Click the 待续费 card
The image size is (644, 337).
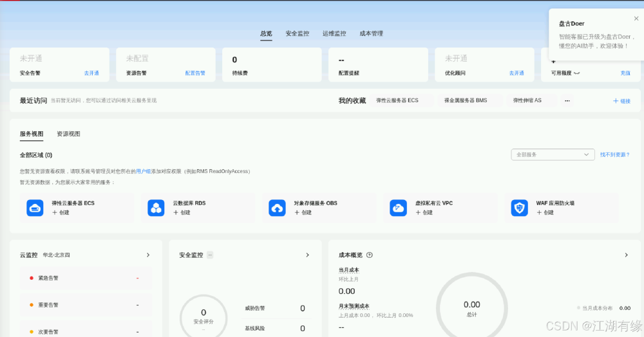272,65
